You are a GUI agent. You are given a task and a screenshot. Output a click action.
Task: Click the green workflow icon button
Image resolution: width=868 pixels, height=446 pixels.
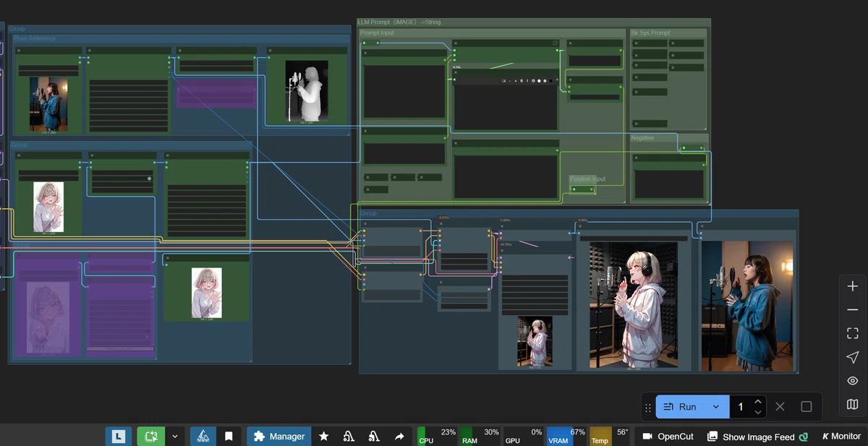pyautogui.click(x=150, y=437)
